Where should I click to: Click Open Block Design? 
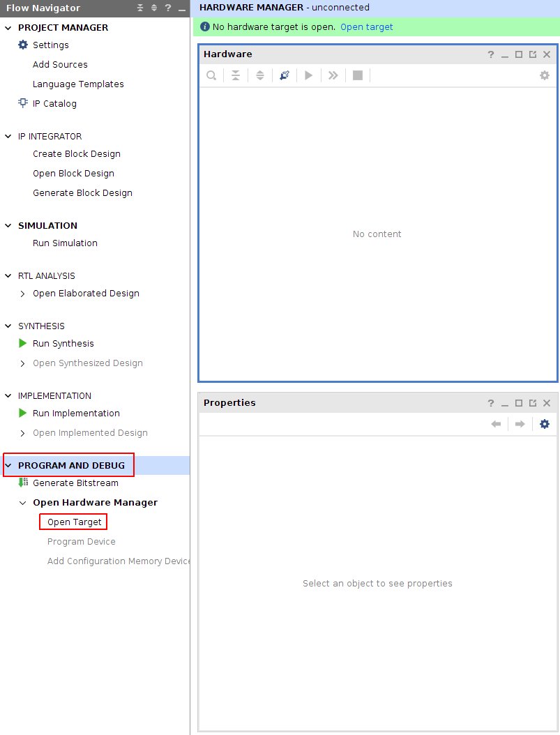(73, 174)
